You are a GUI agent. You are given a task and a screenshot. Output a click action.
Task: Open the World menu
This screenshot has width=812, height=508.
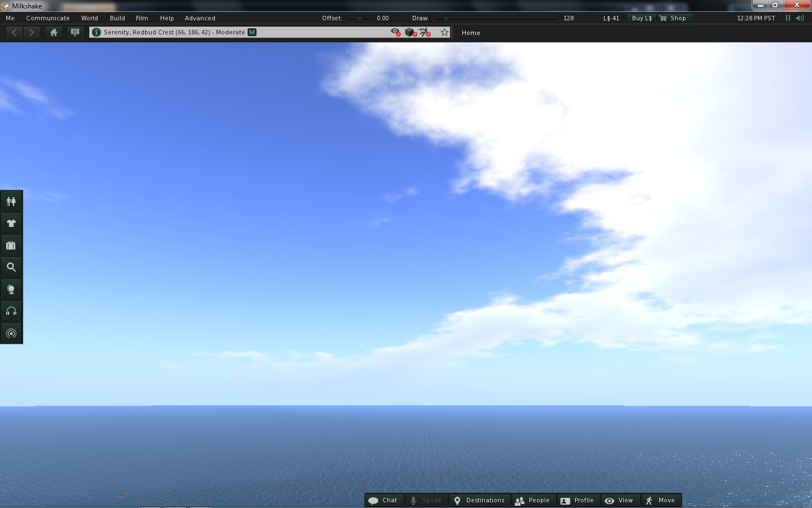[x=89, y=18]
